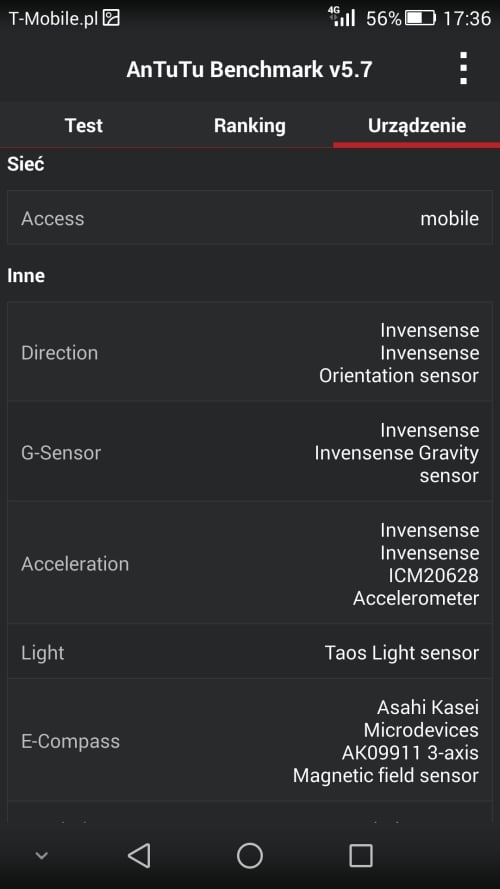Tap the Direction sensor row

(x=250, y=353)
